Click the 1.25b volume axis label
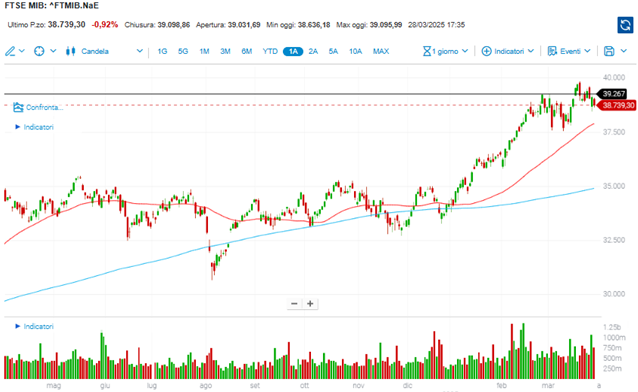 (x=612, y=327)
